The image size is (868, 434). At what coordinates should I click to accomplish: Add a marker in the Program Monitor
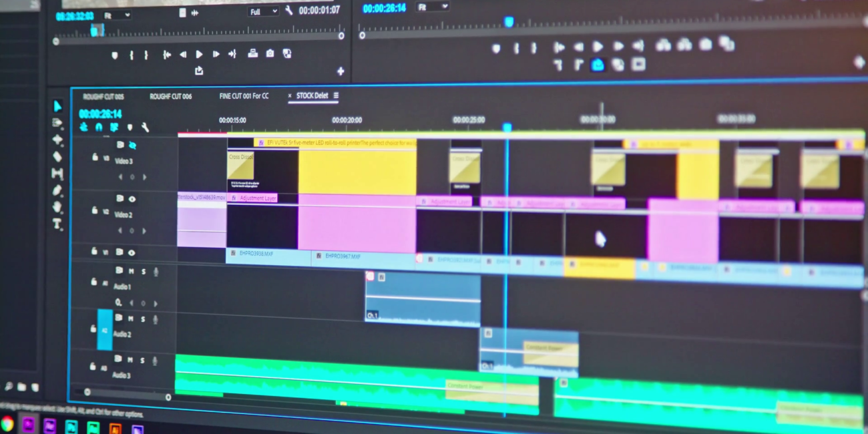coord(495,48)
